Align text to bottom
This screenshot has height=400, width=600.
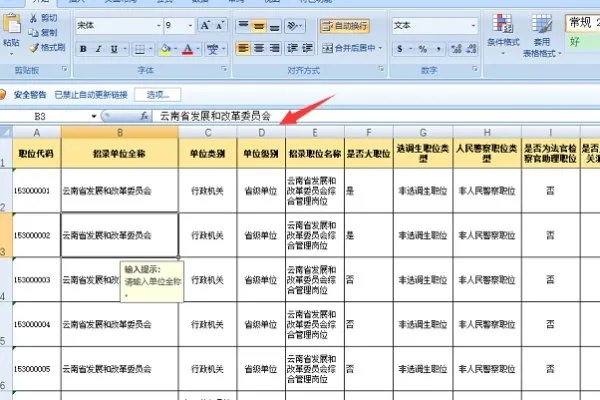pos(274,26)
